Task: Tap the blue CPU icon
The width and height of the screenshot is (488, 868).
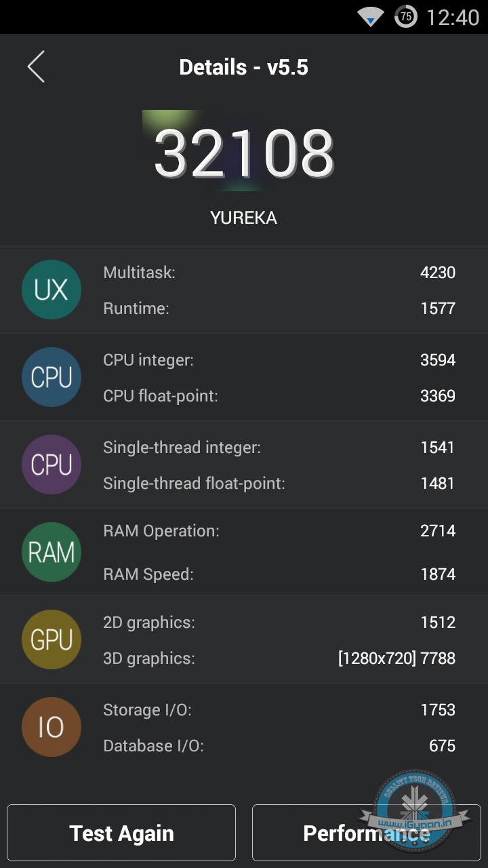Action: 52,378
